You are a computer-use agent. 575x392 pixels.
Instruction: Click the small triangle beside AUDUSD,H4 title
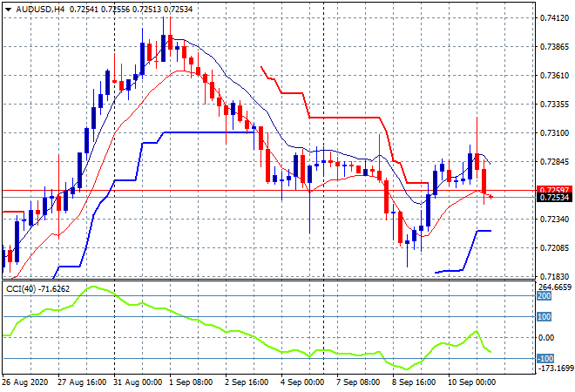(8, 8)
